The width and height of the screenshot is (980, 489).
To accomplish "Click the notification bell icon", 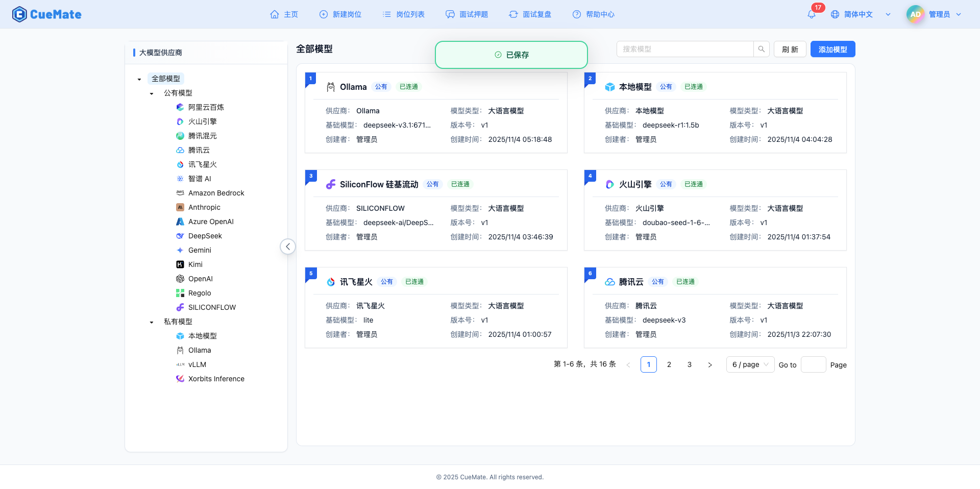I will [811, 14].
